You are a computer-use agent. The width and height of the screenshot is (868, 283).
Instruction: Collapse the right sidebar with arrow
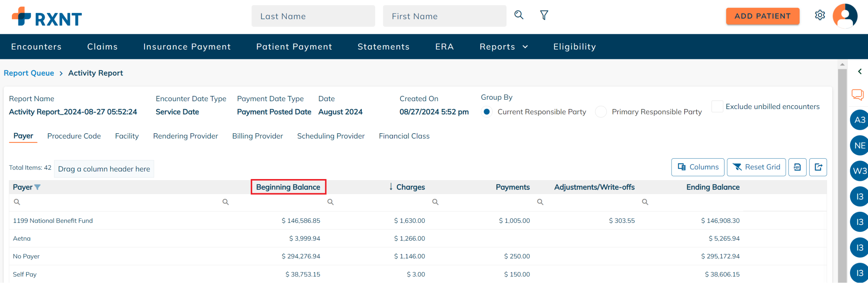[860, 72]
